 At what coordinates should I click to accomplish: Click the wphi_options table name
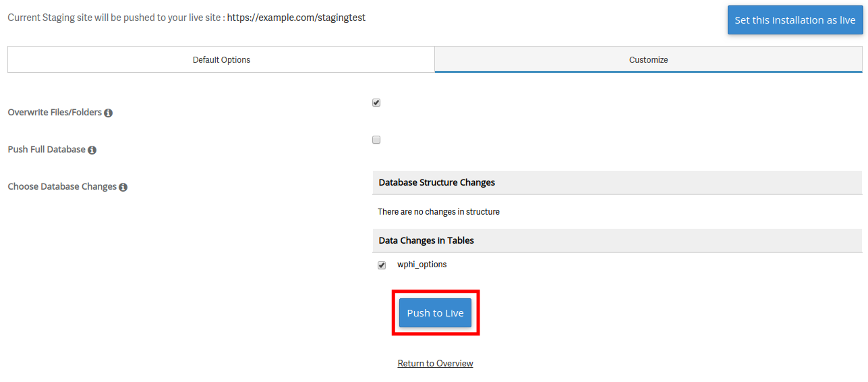tap(422, 265)
